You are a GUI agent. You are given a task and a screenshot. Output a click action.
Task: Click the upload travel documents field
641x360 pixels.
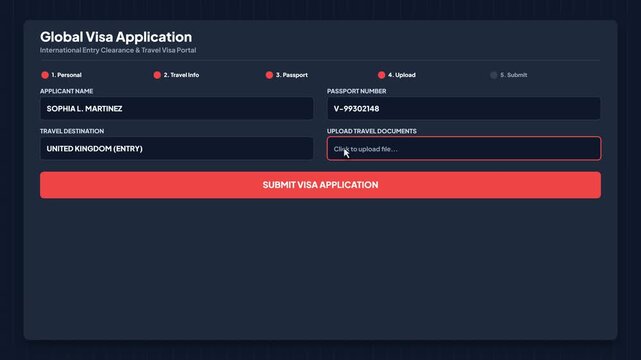click(x=464, y=149)
